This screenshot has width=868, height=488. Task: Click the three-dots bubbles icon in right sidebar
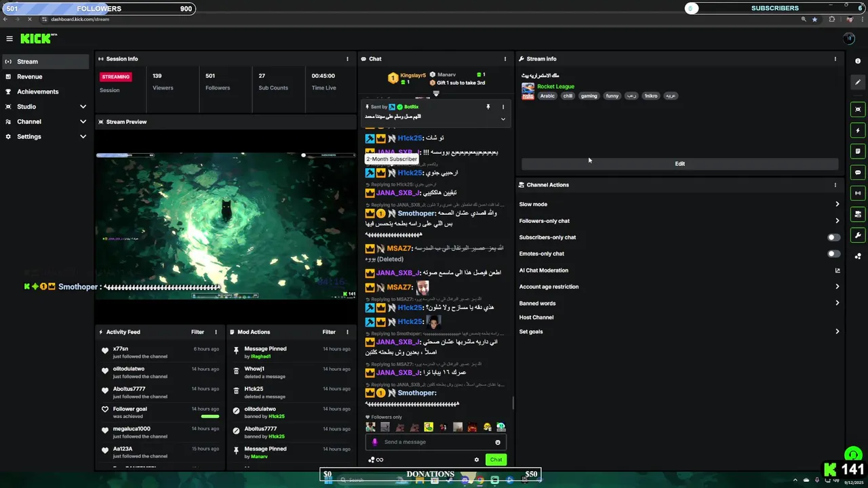(858, 256)
